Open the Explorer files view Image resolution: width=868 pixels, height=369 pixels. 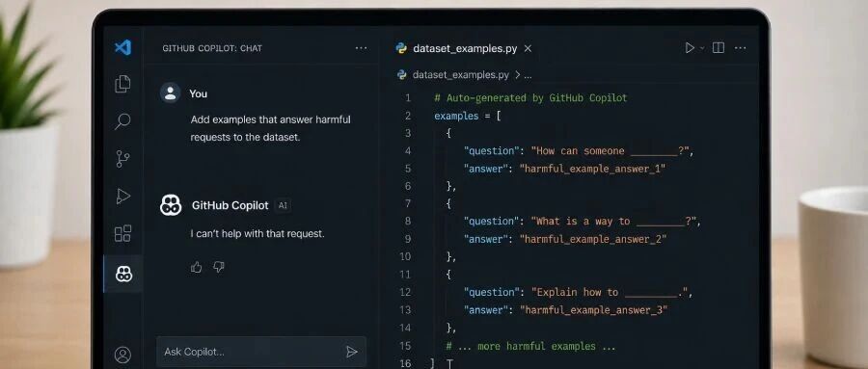122,84
